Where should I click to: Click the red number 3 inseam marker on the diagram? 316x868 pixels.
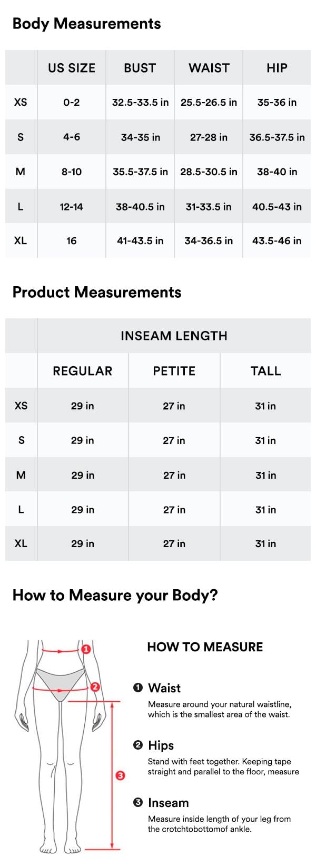(x=120, y=775)
